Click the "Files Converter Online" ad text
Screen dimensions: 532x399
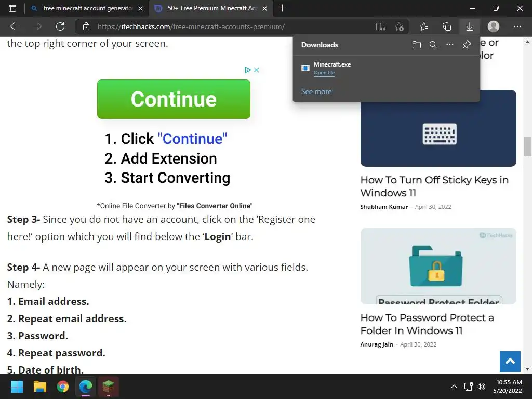215,206
